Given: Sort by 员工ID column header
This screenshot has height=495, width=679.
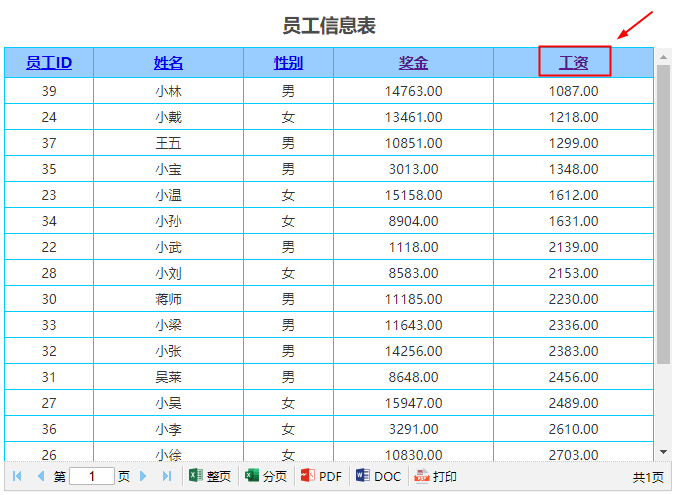Looking at the screenshot, I should click(x=49, y=63).
